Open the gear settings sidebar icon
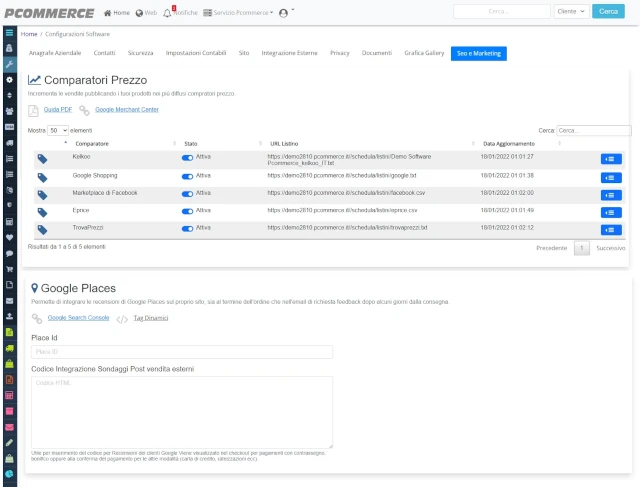Viewport: 640px width, 487px height. pos(9,80)
